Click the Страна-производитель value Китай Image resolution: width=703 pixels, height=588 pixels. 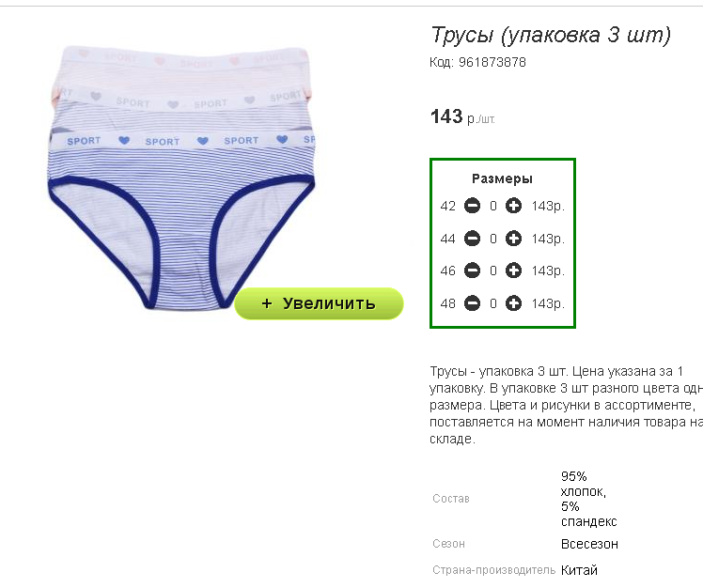pyautogui.click(x=579, y=570)
